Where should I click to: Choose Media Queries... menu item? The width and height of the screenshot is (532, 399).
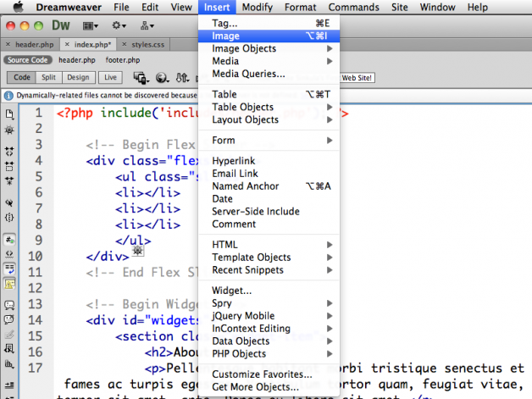(x=269, y=74)
